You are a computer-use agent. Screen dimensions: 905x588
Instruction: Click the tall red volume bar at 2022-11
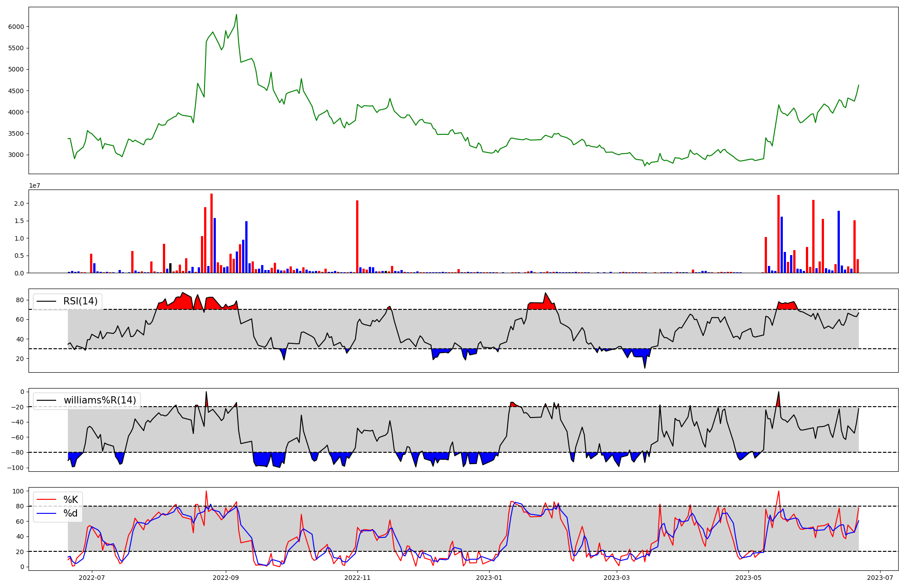tap(357, 237)
